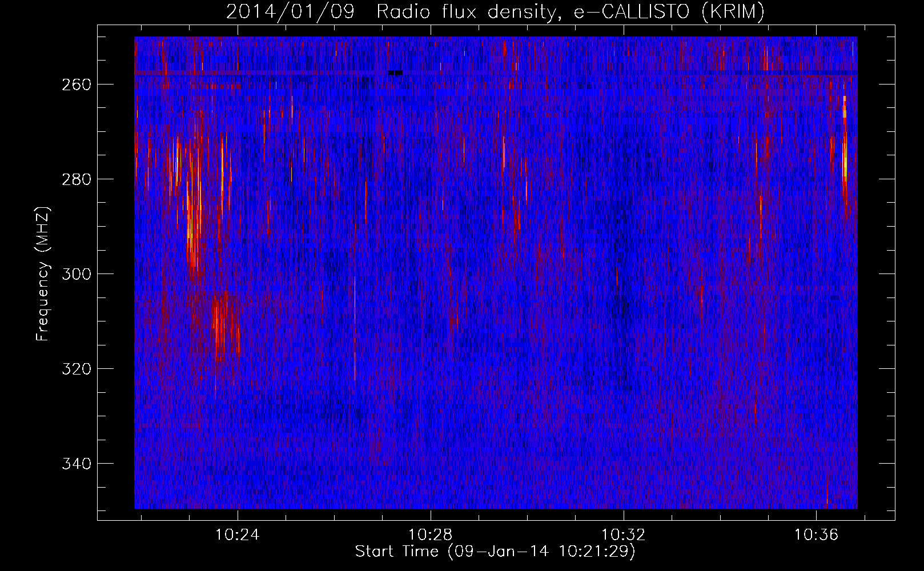Click the 10:24 time tick label
This screenshot has height=571, width=924.
(x=237, y=535)
